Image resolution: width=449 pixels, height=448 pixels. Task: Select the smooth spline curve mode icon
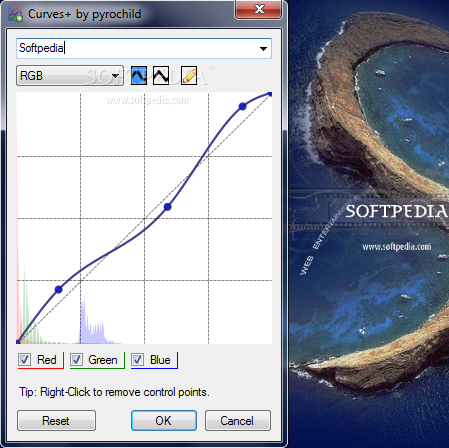coord(139,75)
